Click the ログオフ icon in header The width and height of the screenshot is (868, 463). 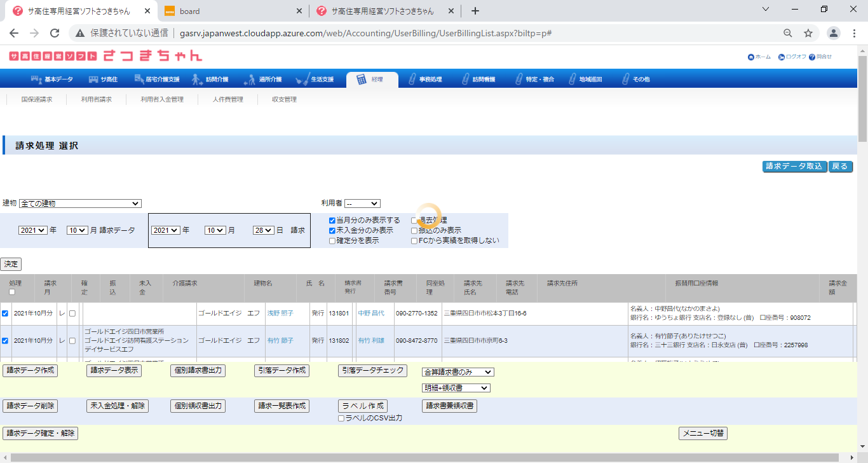tap(782, 57)
